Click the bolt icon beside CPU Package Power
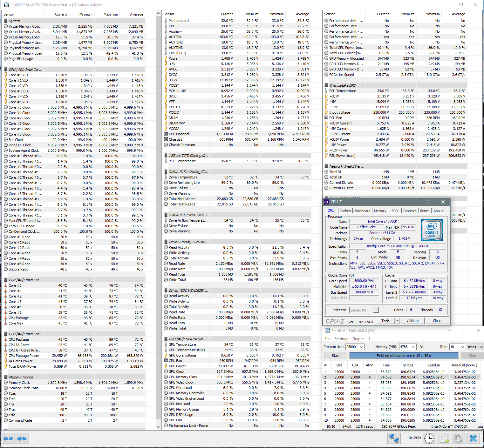This screenshot has width=484, height=448. point(6,356)
